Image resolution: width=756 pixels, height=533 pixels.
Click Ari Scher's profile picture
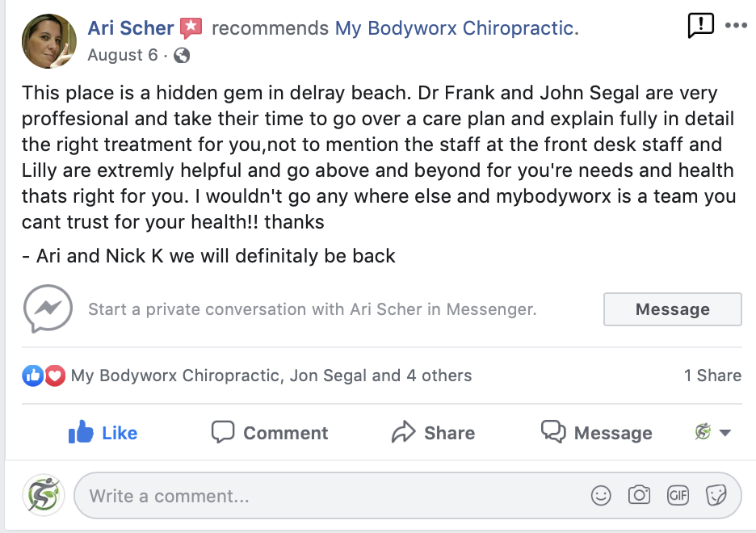coord(50,40)
